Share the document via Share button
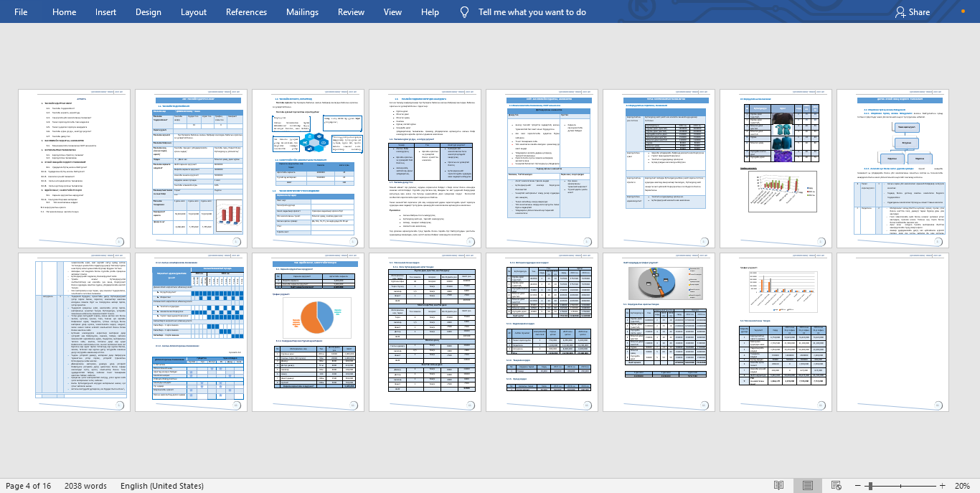 913,12
